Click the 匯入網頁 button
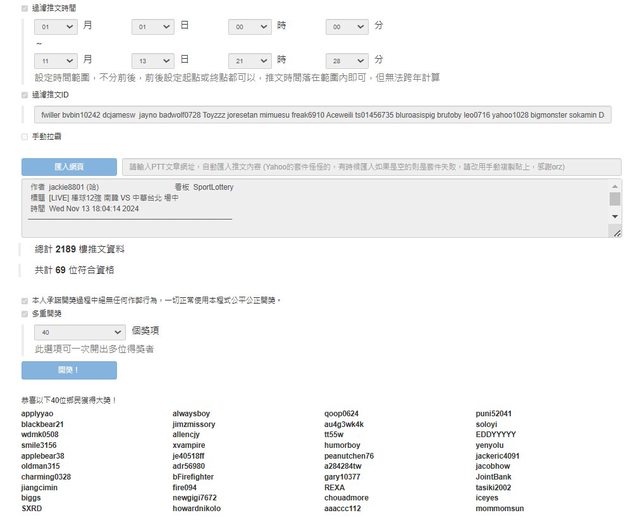 point(68,167)
